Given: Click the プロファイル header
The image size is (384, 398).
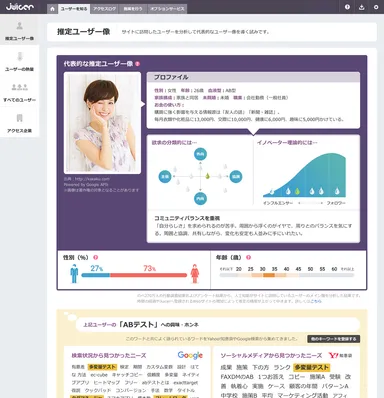Looking at the screenshot, I should point(253,77).
